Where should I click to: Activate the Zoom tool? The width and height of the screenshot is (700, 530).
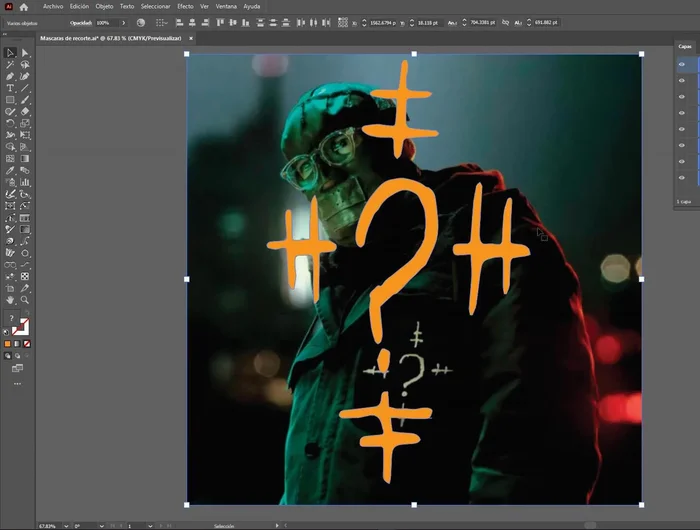[25, 299]
